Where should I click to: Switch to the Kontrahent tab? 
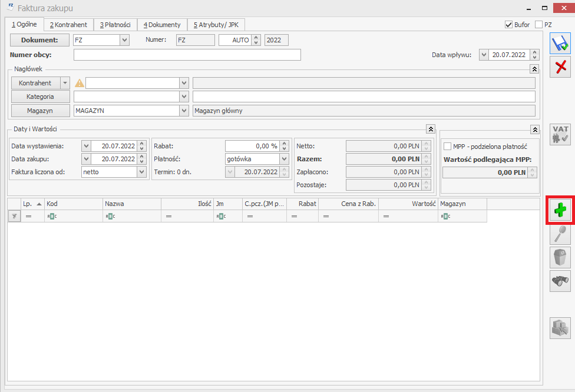tap(68, 25)
